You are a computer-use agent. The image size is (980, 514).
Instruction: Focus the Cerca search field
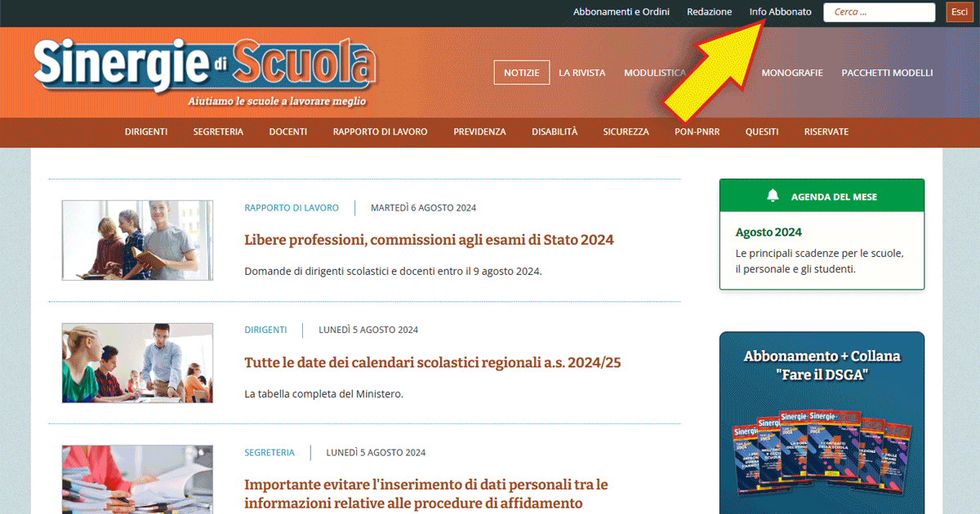tap(879, 12)
